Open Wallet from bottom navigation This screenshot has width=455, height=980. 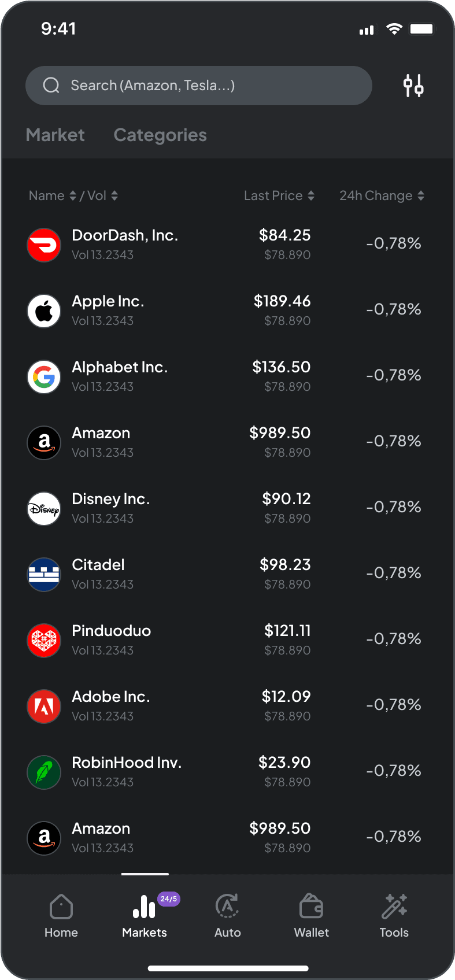click(x=311, y=916)
